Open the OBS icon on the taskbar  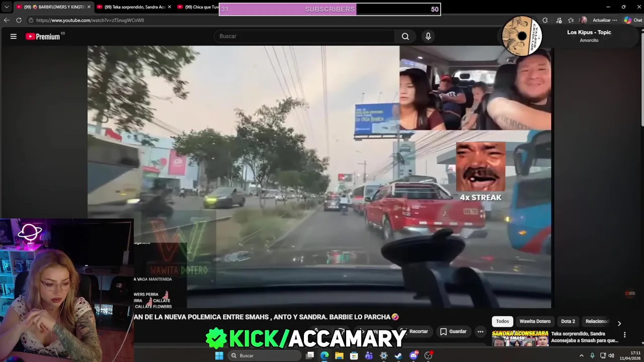[x=428, y=355]
